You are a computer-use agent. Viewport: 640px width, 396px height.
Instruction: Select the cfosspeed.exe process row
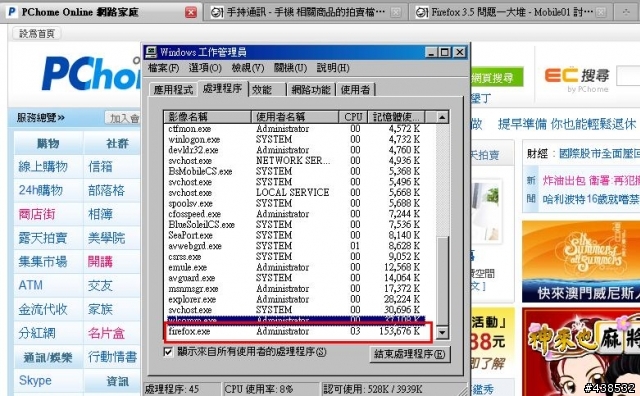click(294, 214)
